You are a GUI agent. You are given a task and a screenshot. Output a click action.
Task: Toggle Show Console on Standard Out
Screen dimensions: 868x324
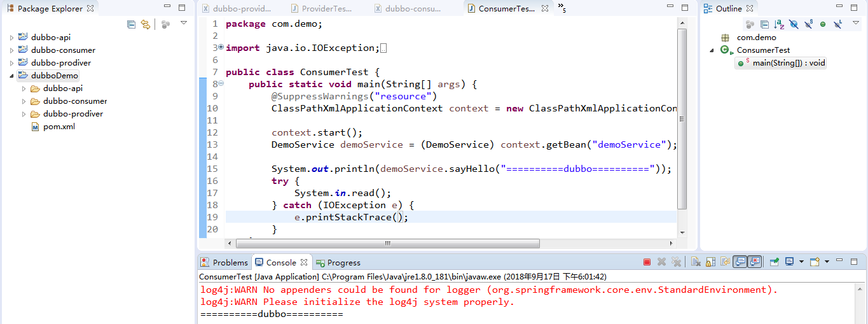(740, 262)
